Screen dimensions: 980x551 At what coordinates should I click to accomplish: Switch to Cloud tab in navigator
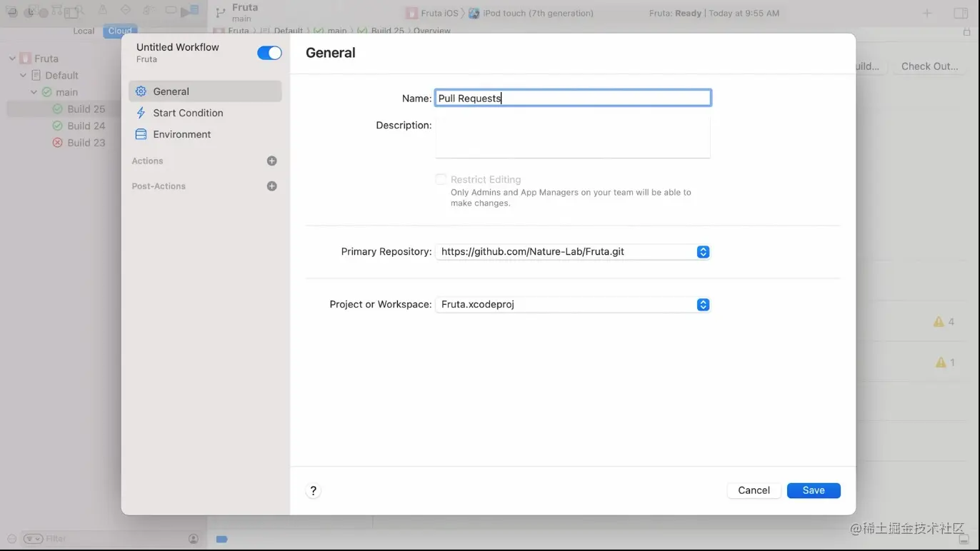[120, 31]
